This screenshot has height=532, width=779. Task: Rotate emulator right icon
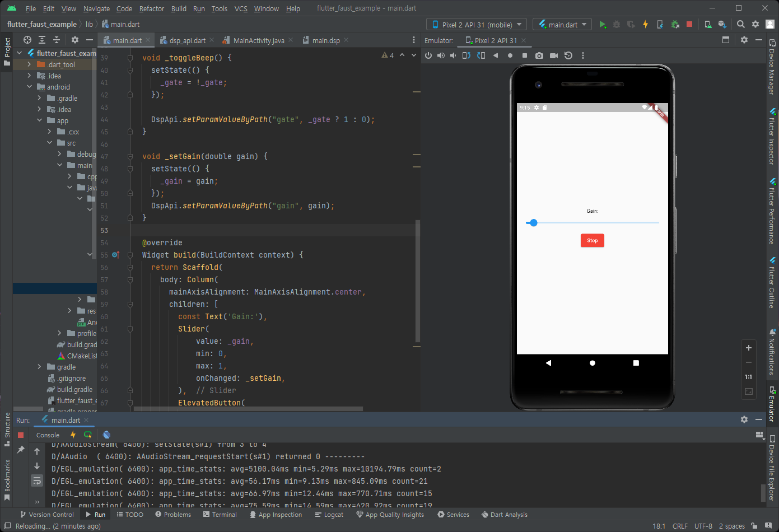[x=481, y=55]
